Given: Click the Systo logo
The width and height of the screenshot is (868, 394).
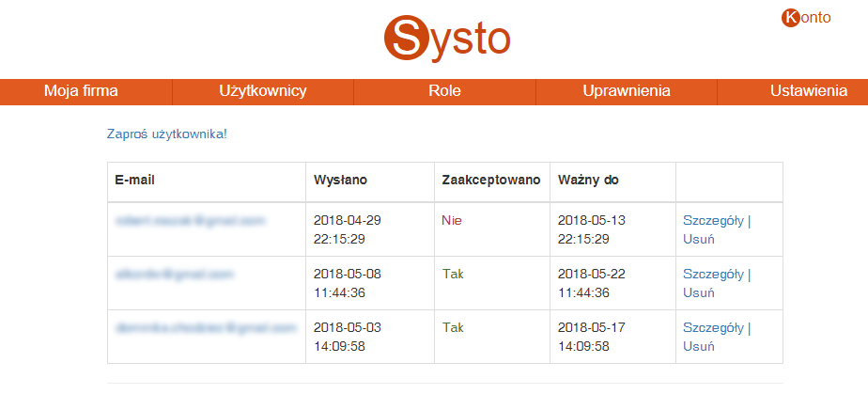Looking at the screenshot, I should pos(447,38).
